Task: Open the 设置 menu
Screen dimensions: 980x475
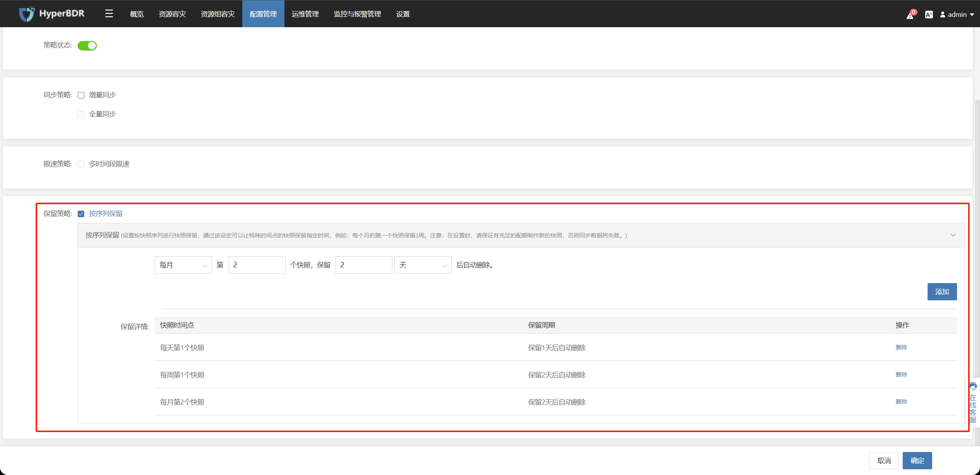Action: coord(403,14)
